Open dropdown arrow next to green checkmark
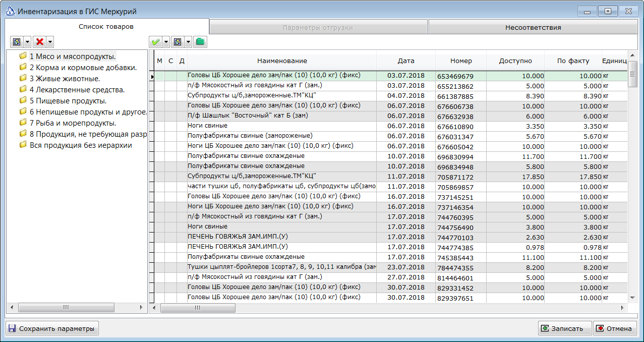 coord(166,41)
